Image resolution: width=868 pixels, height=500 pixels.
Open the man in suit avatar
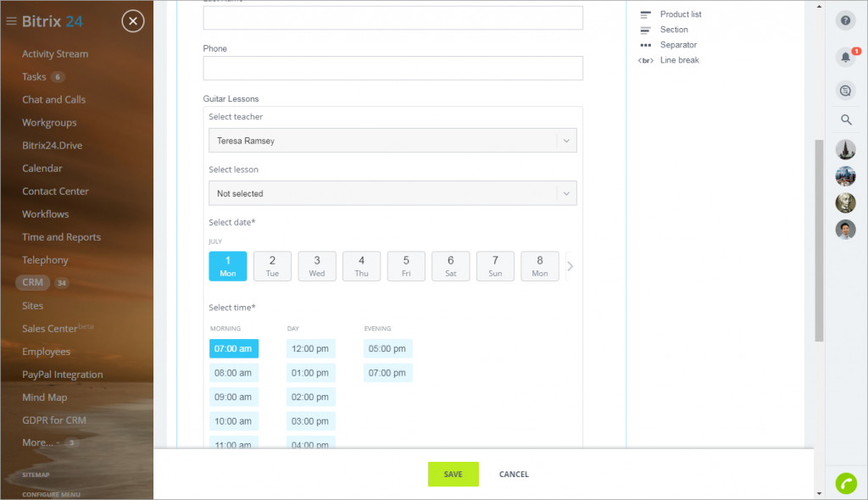pos(845,229)
